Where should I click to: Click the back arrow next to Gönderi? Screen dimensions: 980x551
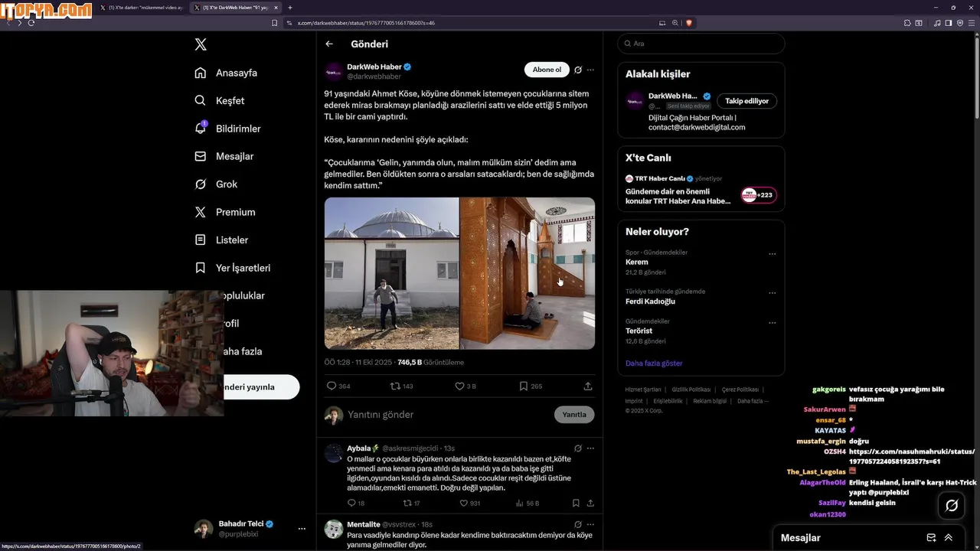click(329, 44)
